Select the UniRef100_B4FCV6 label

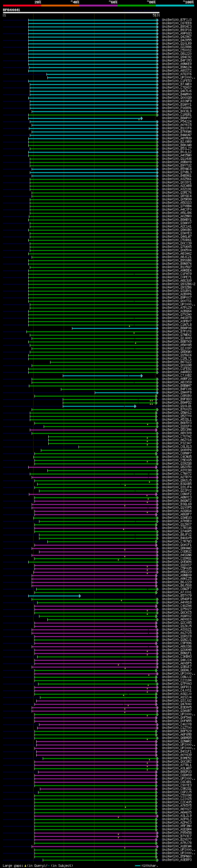(177, 389)
